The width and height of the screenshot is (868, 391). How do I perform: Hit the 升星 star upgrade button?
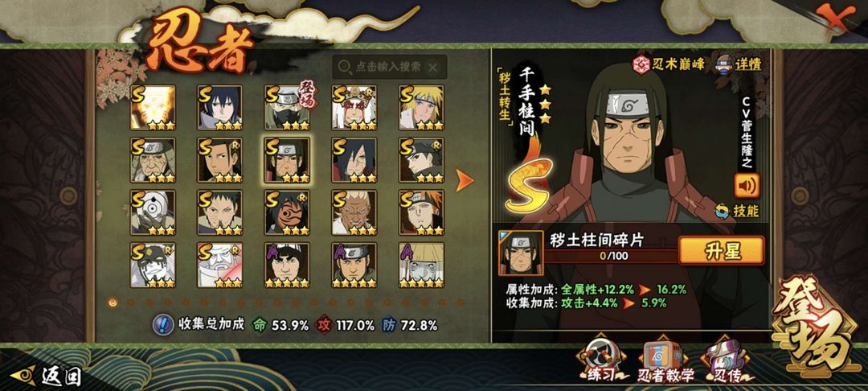point(721,251)
